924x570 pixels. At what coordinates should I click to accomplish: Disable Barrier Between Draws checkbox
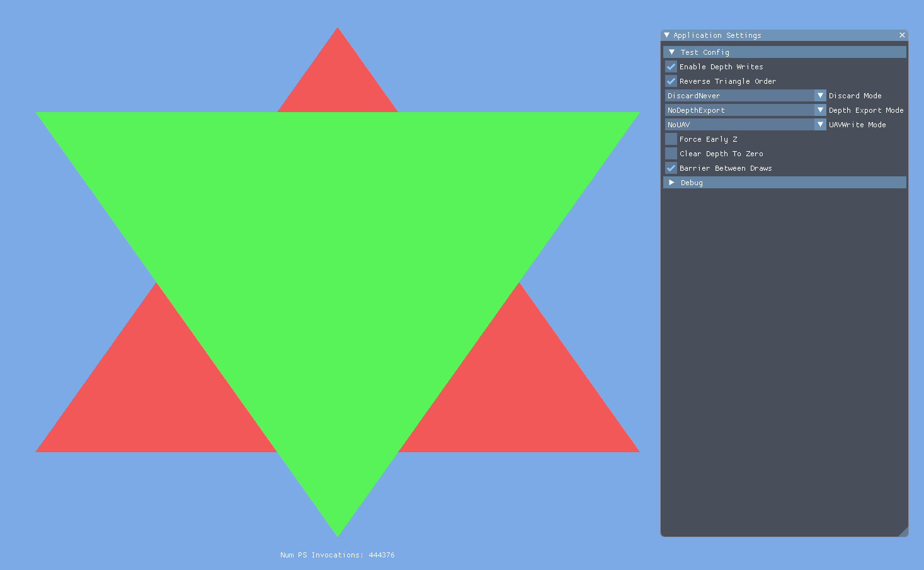coord(671,168)
